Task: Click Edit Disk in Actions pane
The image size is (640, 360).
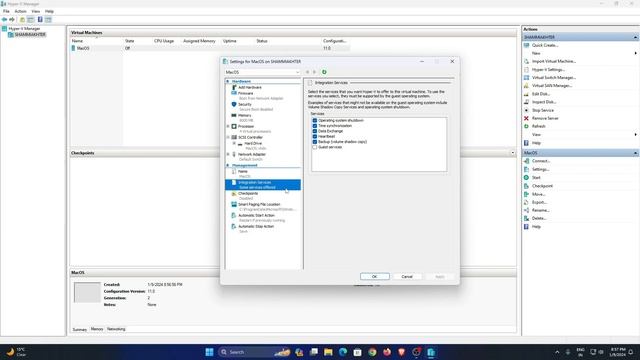Action: click(541, 94)
